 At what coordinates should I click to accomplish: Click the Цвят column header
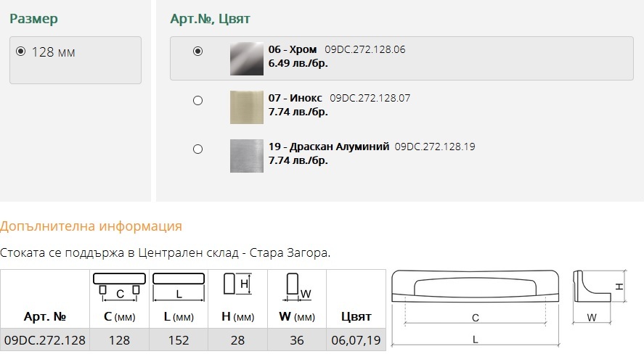[356, 317]
